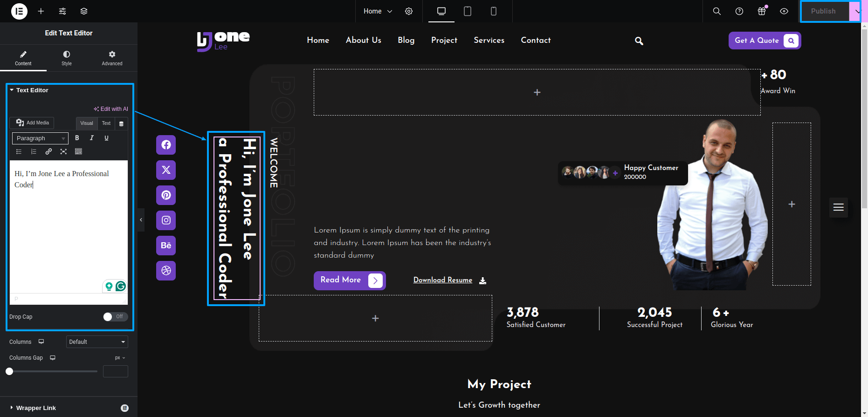Viewport: 868px width, 417px height.
Task: Click the Columns Gap slider handle
Action: point(9,371)
